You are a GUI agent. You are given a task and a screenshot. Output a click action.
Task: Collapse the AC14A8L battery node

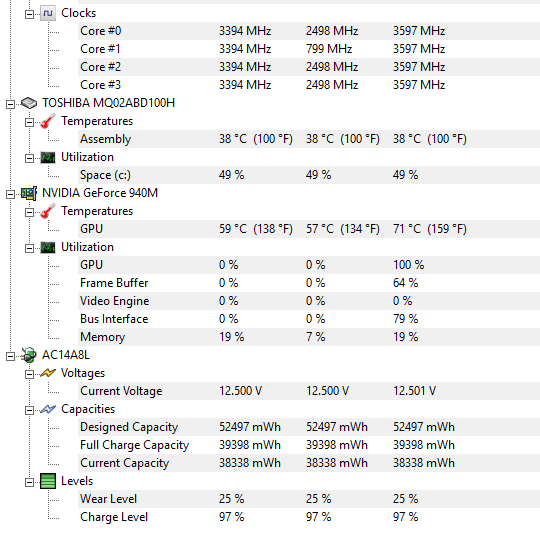tap(11, 356)
